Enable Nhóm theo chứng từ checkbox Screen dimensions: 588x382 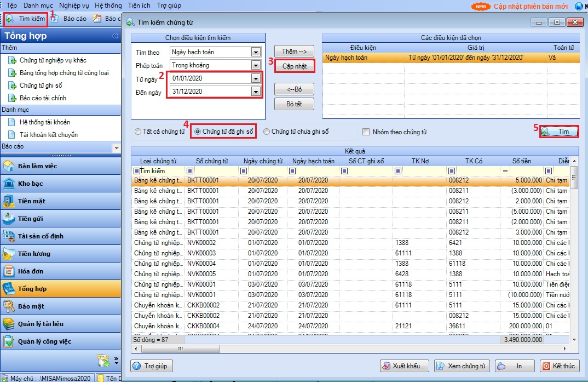pos(366,132)
